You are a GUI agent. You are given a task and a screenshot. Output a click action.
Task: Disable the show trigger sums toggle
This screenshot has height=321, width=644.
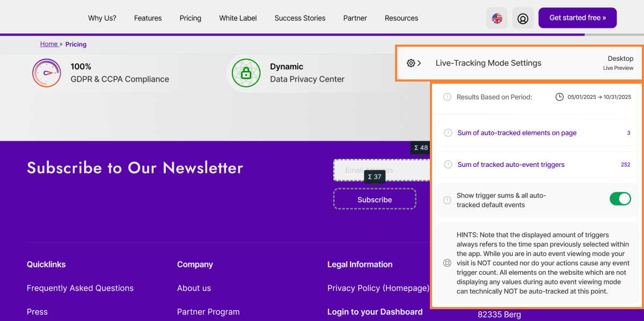point(620,199)
